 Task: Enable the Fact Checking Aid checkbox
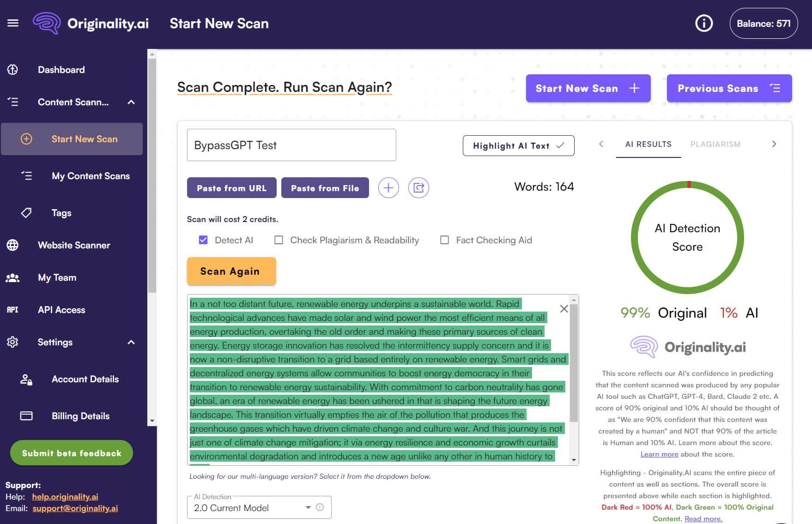point(444,240)
